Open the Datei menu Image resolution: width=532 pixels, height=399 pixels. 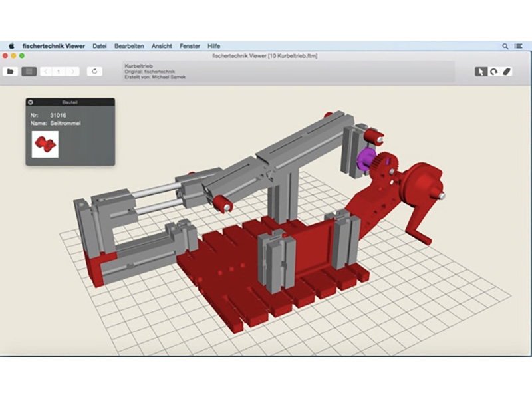[x=100, y=46]
